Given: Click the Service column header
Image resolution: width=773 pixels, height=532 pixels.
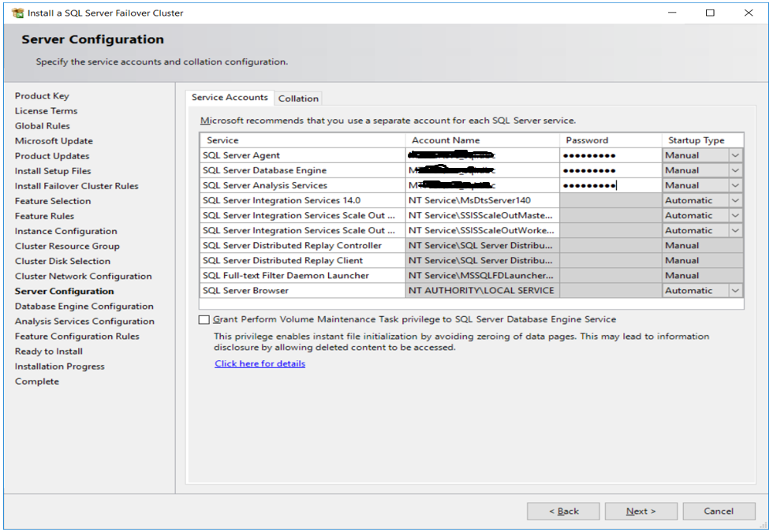Looking at the screenshot, I should click(x=303, y=140).
